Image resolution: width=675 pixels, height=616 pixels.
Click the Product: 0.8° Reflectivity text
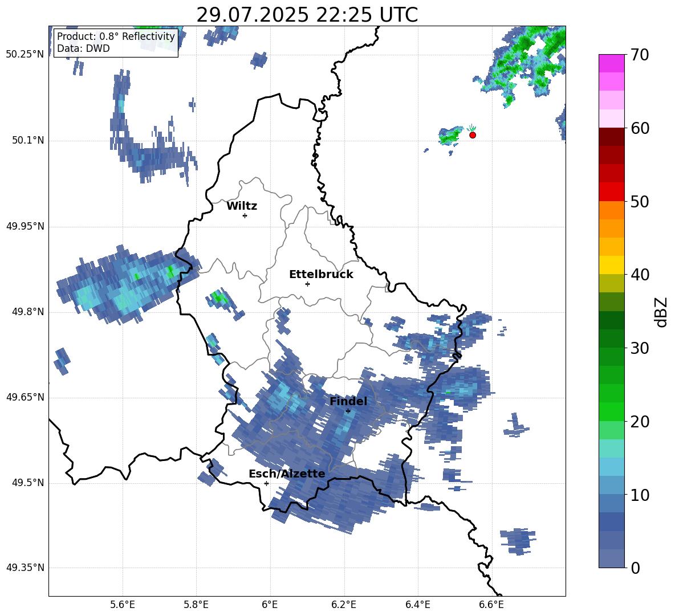[116, 36]
